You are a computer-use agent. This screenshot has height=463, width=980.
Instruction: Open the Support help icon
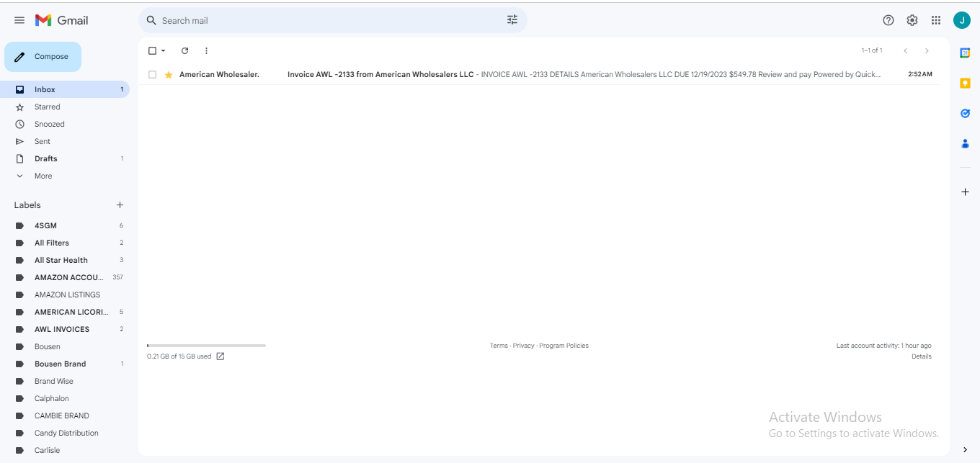[x=888, y=20]
